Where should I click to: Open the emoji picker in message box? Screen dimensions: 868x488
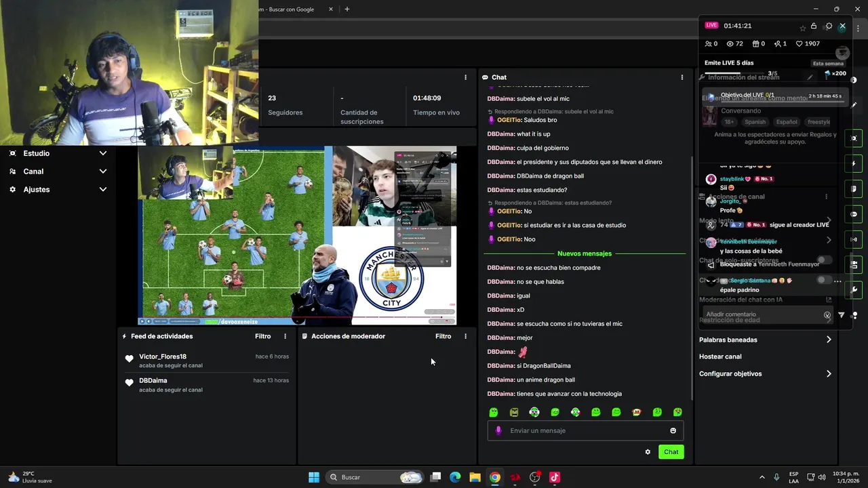673,430
